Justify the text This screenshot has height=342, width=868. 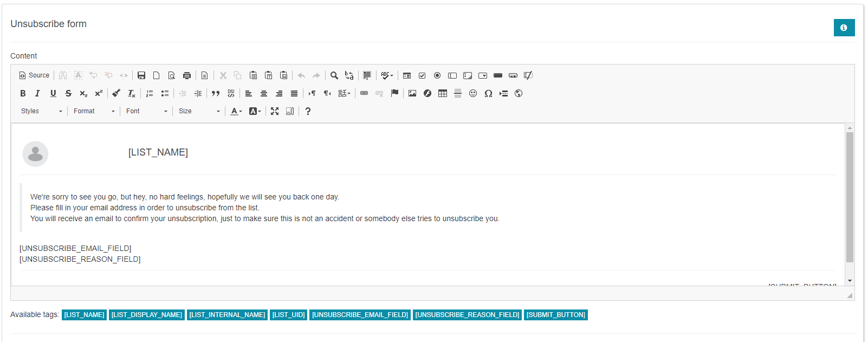tap(294, 93)
